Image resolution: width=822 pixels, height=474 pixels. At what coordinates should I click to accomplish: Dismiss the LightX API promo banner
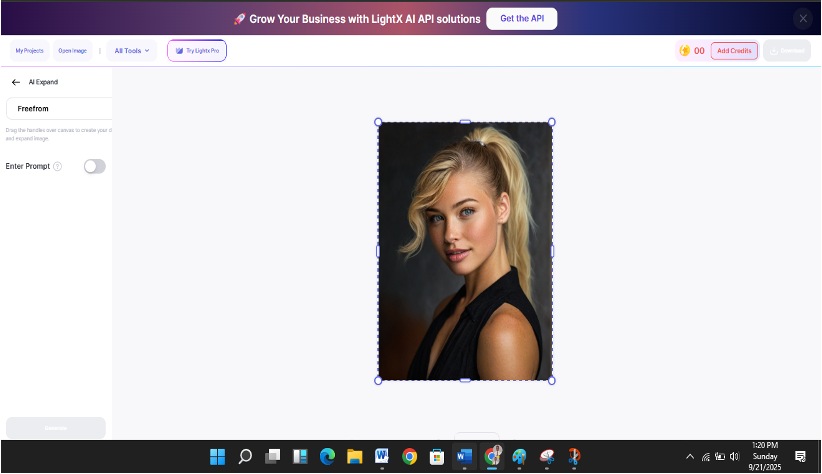tap(802, 18)
